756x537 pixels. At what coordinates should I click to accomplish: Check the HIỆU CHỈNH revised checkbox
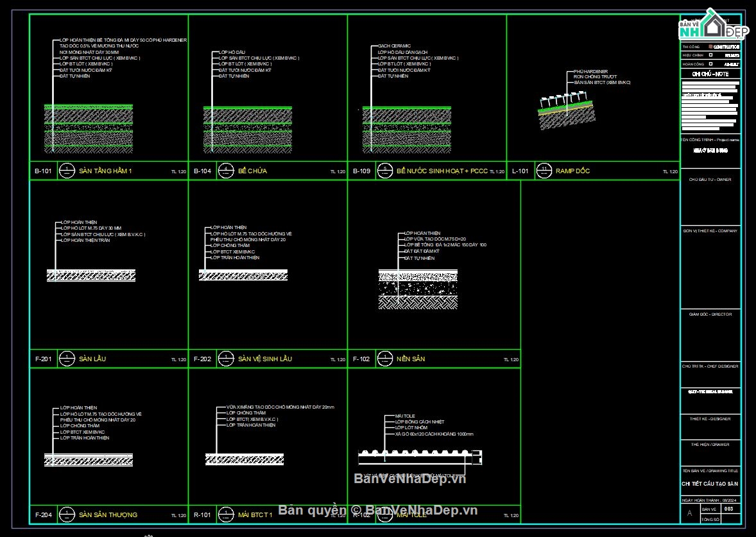710,55
